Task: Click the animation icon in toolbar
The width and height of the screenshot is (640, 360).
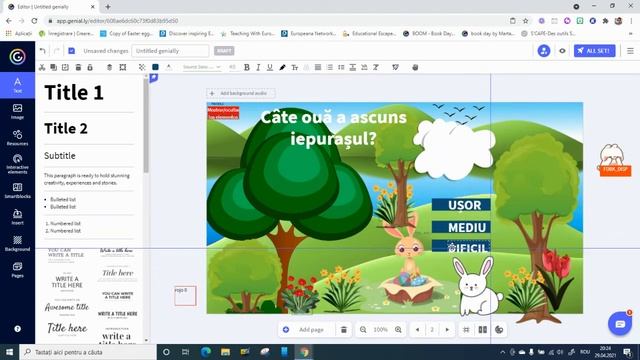Action: click(x=395, y=67)
